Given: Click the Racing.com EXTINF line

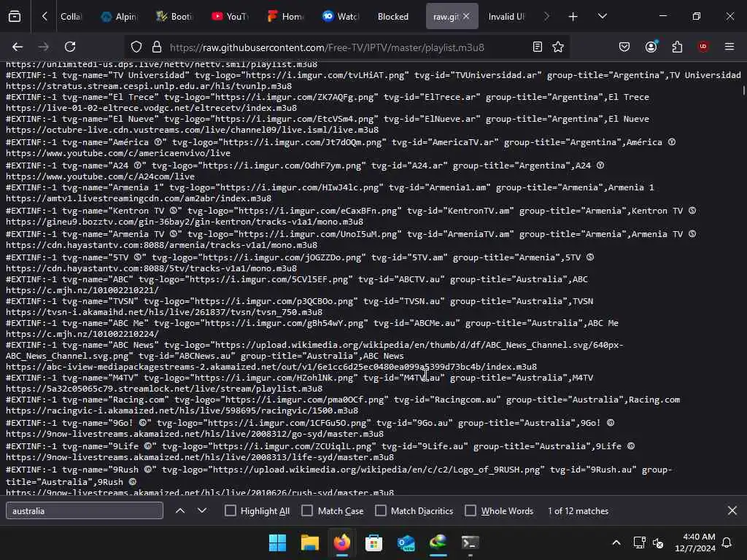Looking at the screenshot, I should (x=343, y=400).
